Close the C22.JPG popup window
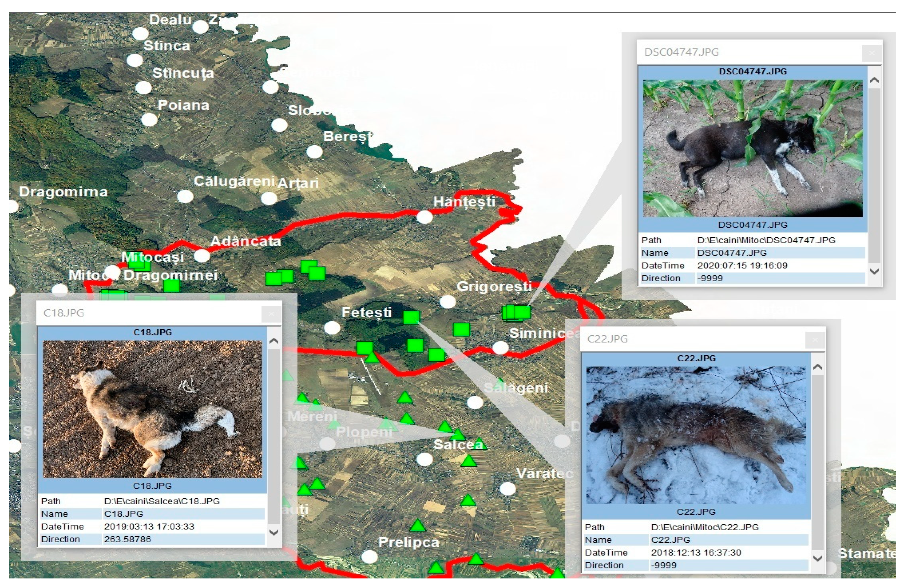The image size is (909, 588). point(815,340)
